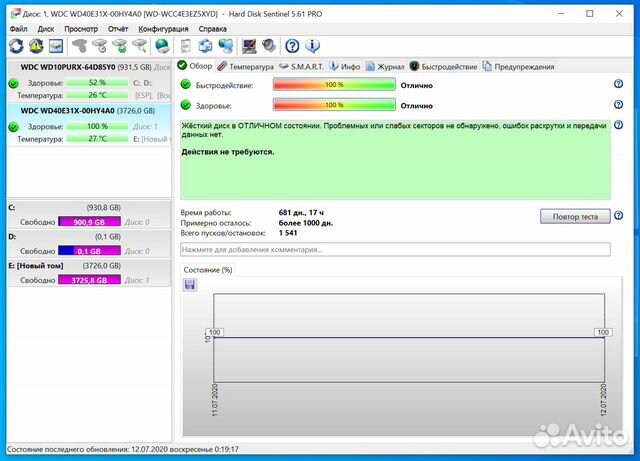Click the blue monitors sync toolbar icon
Viewport: 640px width, 461px height.
coord(205,46)
